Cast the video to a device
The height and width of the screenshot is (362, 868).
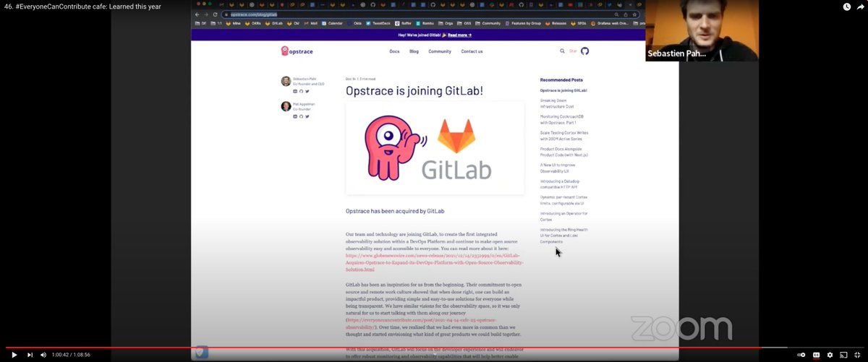click(843, 355)
